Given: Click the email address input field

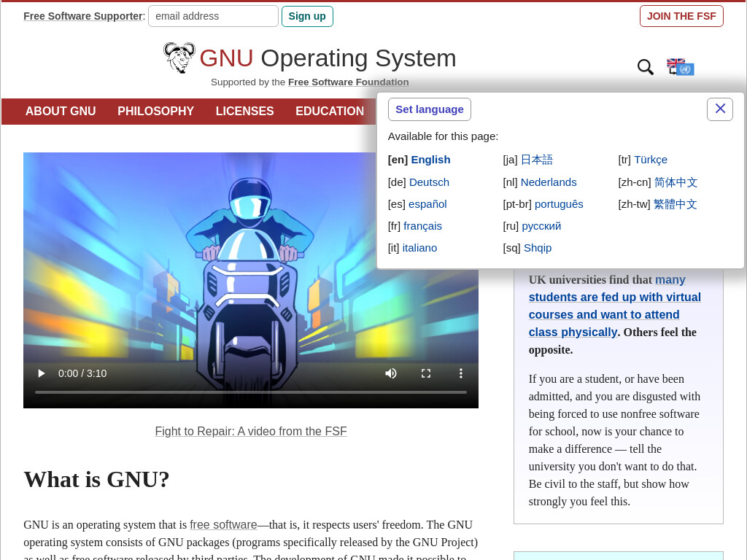Looking at the screenshot, I should [x=213, y=16].
